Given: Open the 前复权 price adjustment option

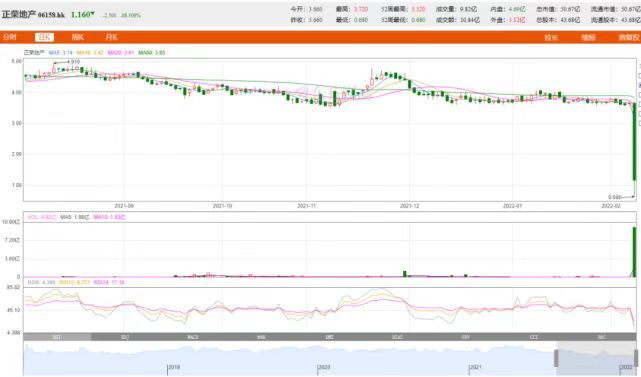Looking at the screenshot, I should [629, 38].
